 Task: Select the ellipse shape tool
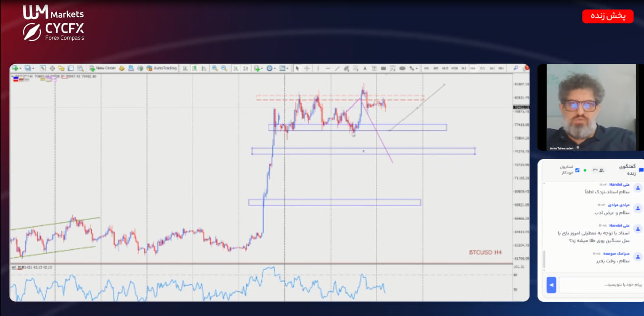pos(403,68)
